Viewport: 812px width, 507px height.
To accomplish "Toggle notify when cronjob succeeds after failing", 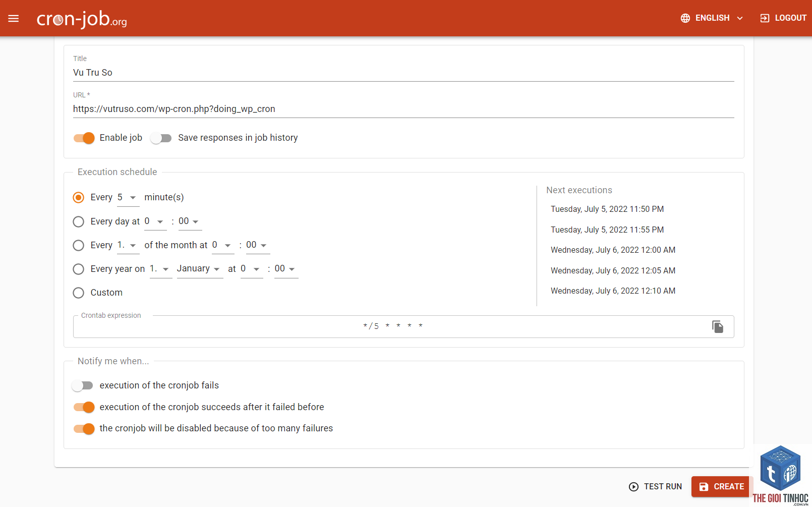I will (x=84, y=407).
